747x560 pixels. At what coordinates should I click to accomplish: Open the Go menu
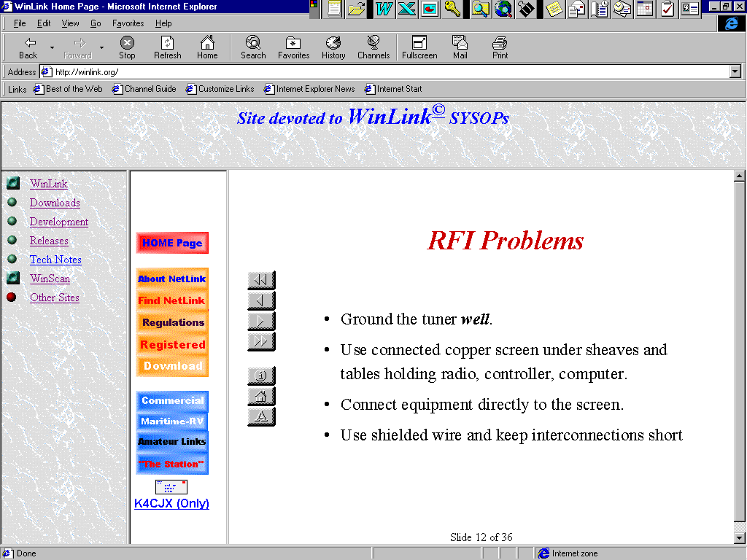[x=96, y=23]
